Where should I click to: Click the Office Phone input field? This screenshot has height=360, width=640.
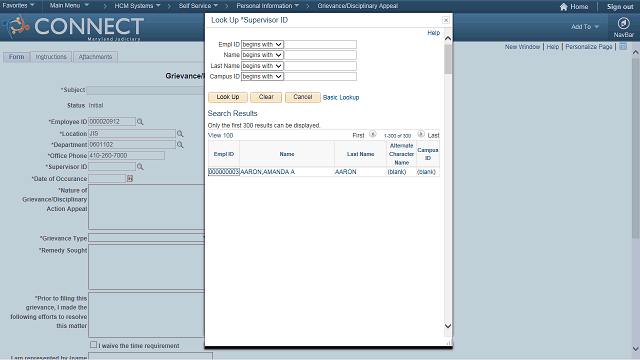[x=127, y=156]
